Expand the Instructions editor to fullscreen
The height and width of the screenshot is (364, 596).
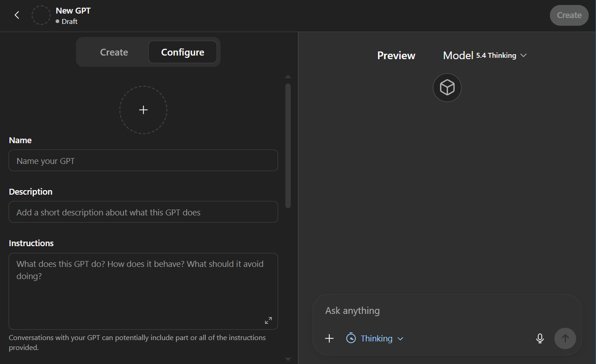[268, 320]
